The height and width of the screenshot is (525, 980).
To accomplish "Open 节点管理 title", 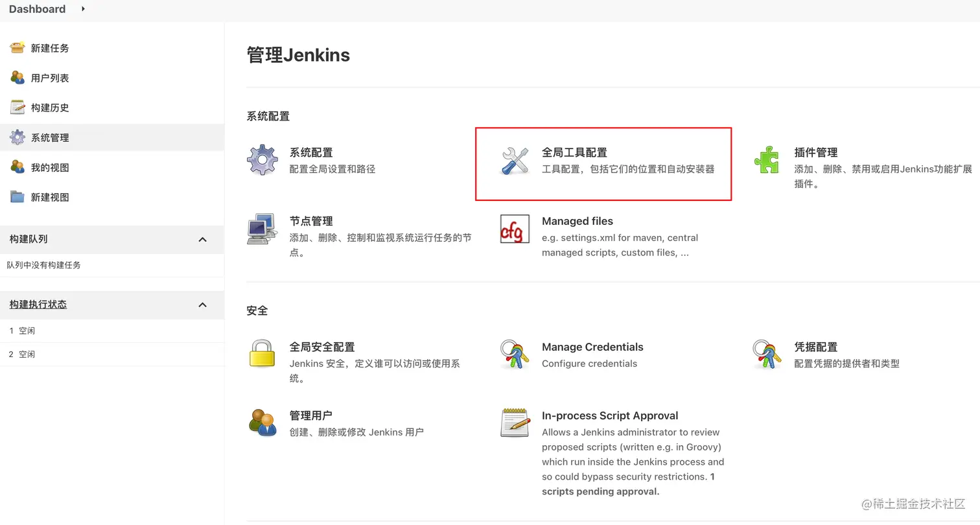I will [311, 221].
